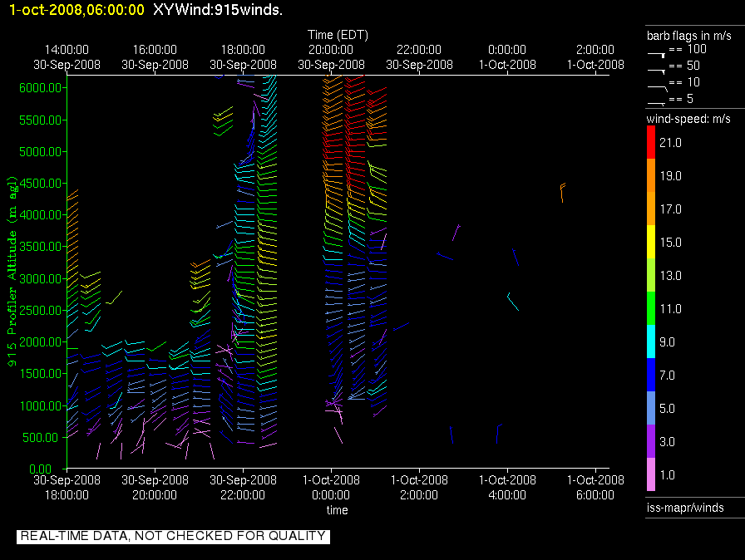The width and height of the screenshot is (745, 560).
Task: Click the 14:00:00 30-Sep-2008 top axis label
Action: (67, 57)
